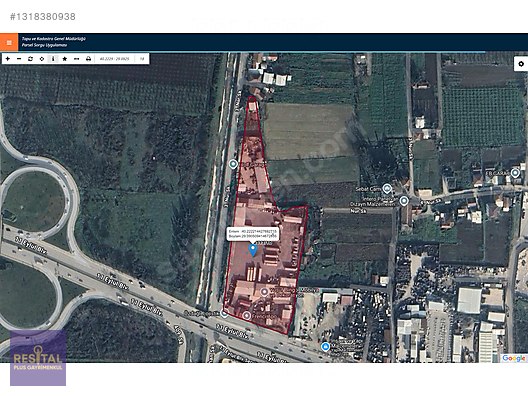528x396 pixels.
Task: Click the Sebat Cami map label
Action: 368,189
